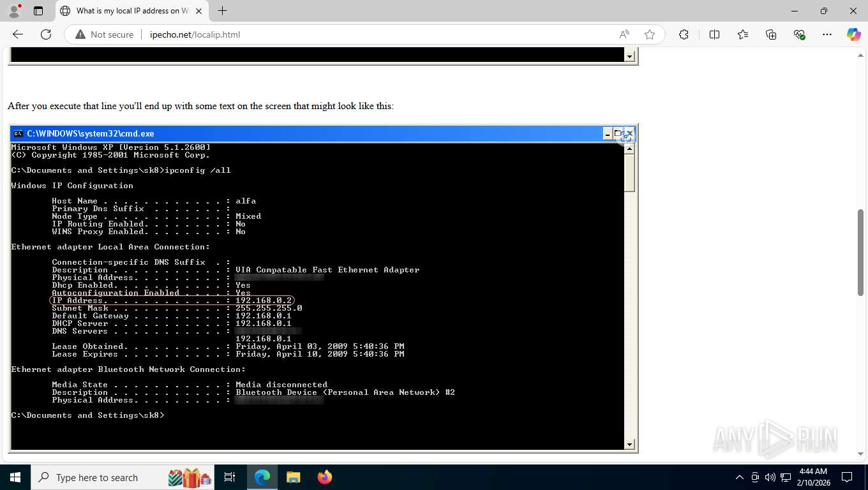Viewport: 868px width, 490px height.
Task: Click the page scrollbar up arrow
Action: pyautogui.click(x=860, y=56)
